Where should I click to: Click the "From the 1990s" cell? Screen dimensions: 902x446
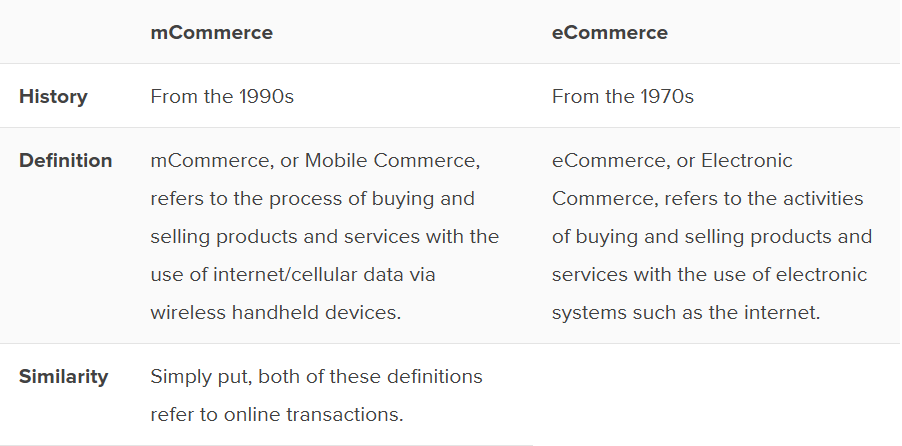pos(222,97)
